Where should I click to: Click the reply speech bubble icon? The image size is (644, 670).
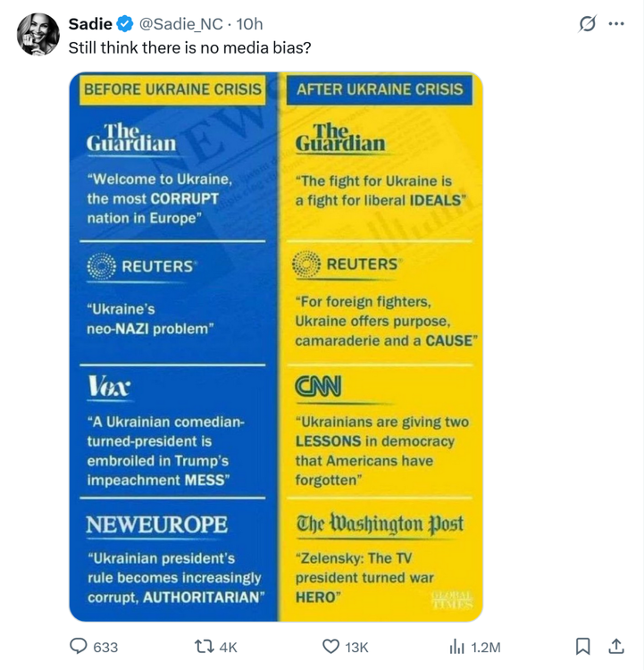(79, 646)
